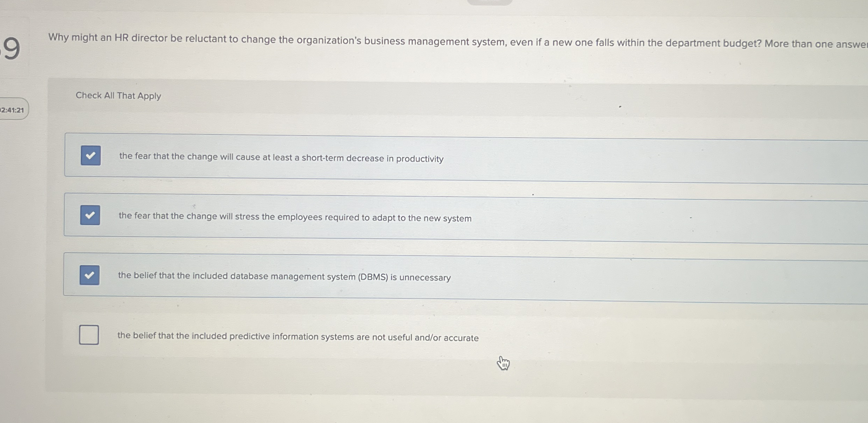
Task: Click the checkmark icon on the second answer
Action: point(89,215)
